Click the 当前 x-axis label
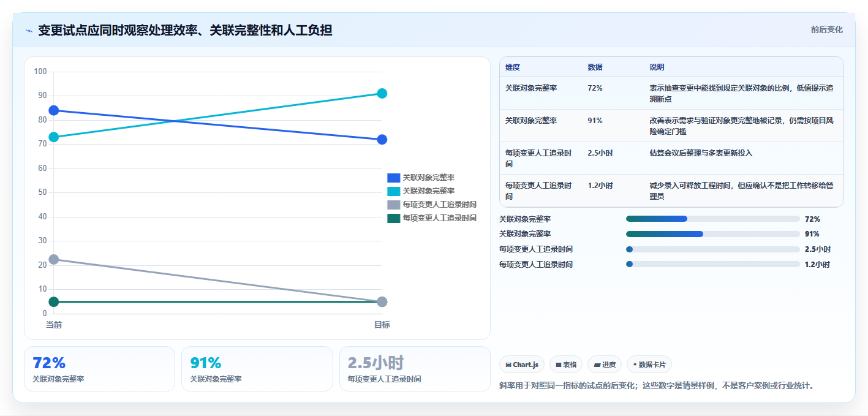 point(54,325)
